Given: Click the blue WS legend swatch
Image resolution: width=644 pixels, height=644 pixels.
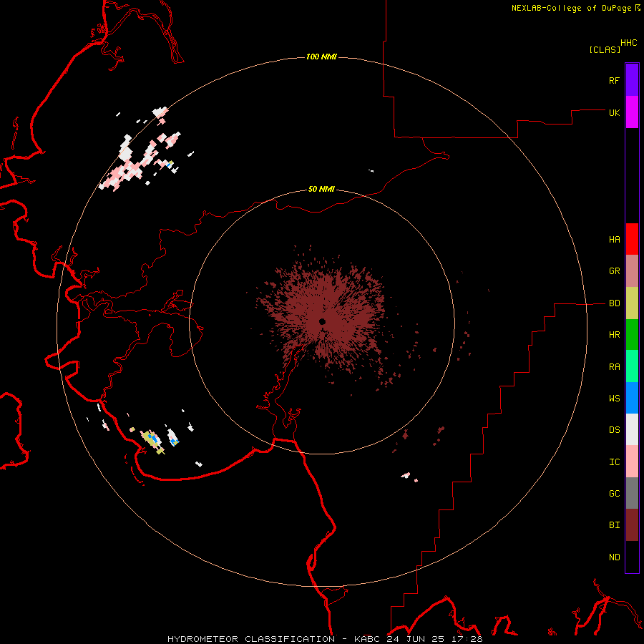Looking at the screenshot, I should 632,398.
